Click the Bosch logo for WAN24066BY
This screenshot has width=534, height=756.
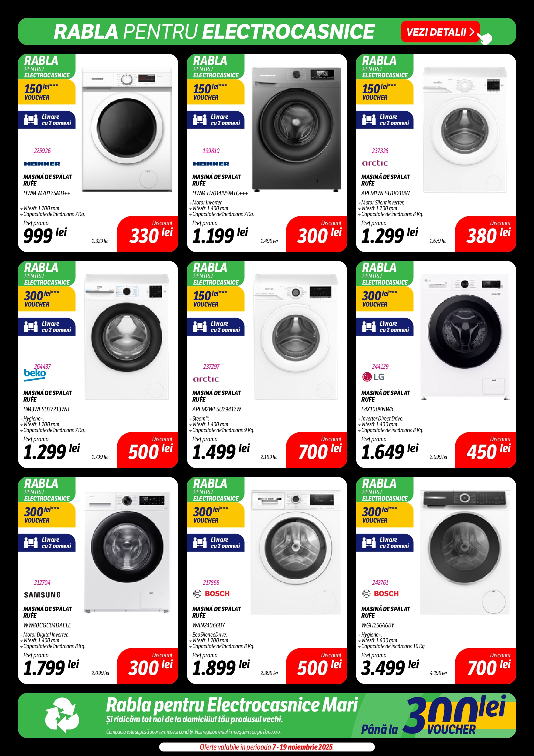click(211, 594)
